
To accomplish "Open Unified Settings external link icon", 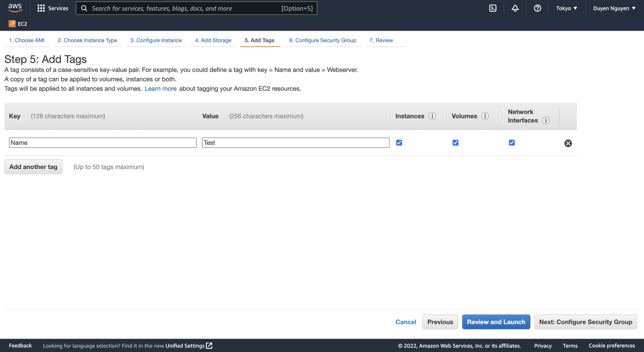I will click(209, 346).
